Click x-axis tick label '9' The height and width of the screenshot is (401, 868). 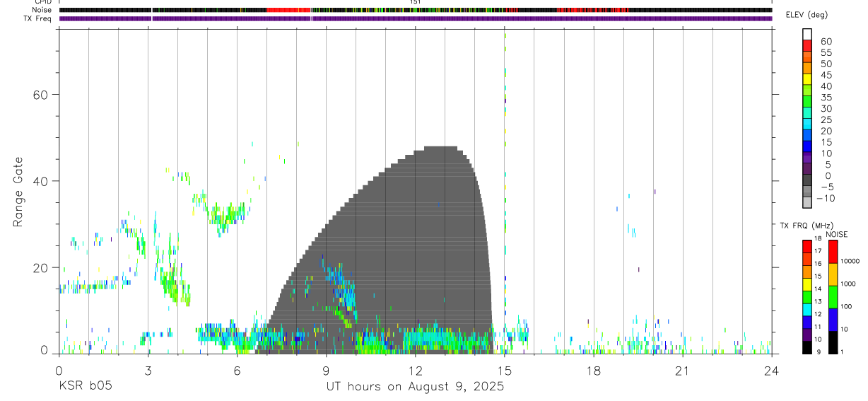click(326, 370)
